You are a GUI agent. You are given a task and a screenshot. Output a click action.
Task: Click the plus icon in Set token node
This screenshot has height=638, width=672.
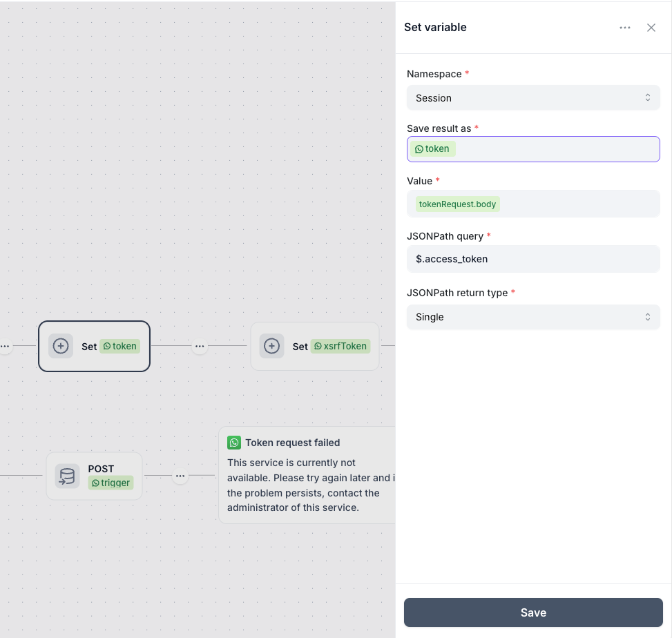(x=60, y=346)
